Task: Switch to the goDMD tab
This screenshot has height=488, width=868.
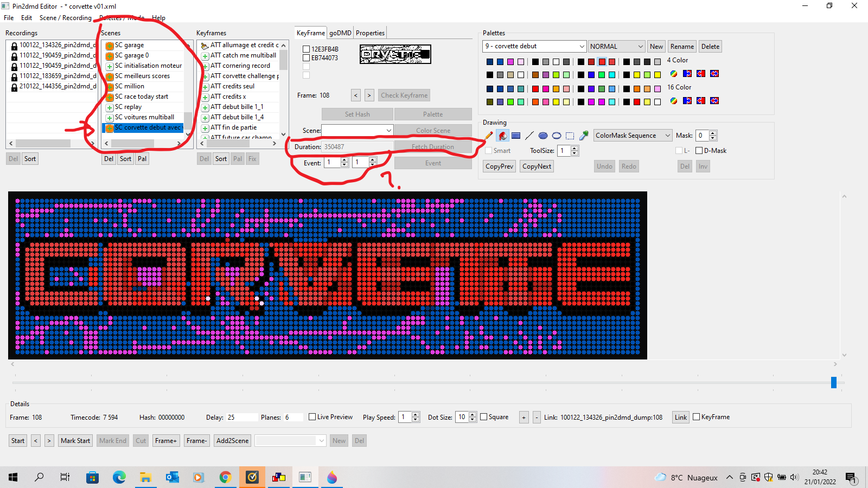Action: tap(340, 33)
